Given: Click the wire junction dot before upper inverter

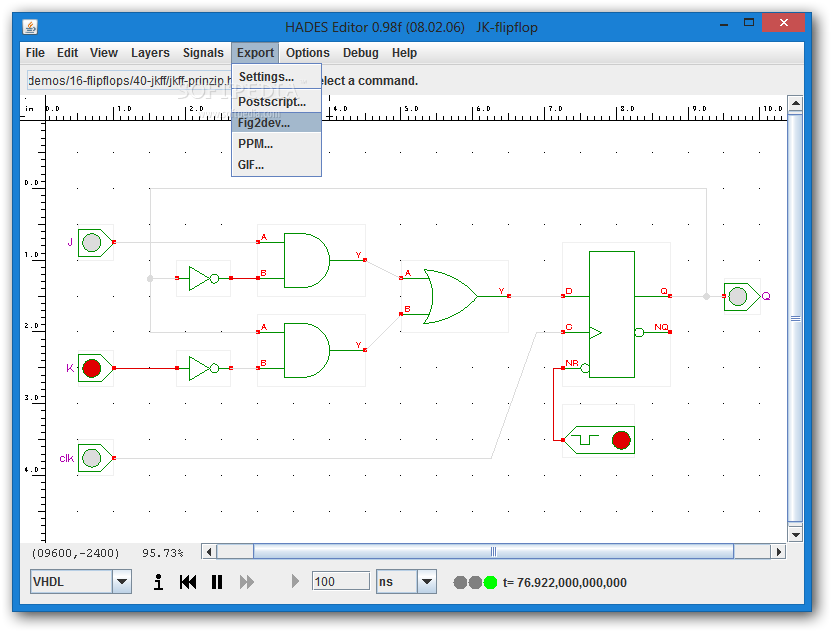Looking at the screenshot, I should [x=150, y=278].
